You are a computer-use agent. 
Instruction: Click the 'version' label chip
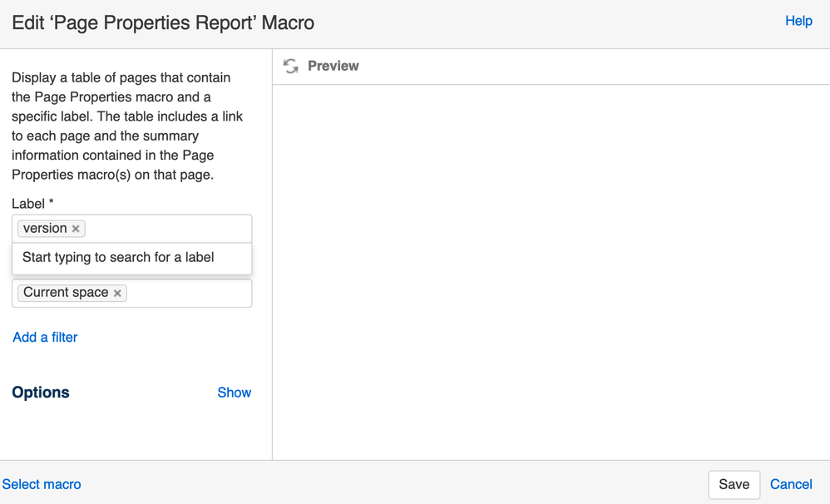click(x=52, y=229)
